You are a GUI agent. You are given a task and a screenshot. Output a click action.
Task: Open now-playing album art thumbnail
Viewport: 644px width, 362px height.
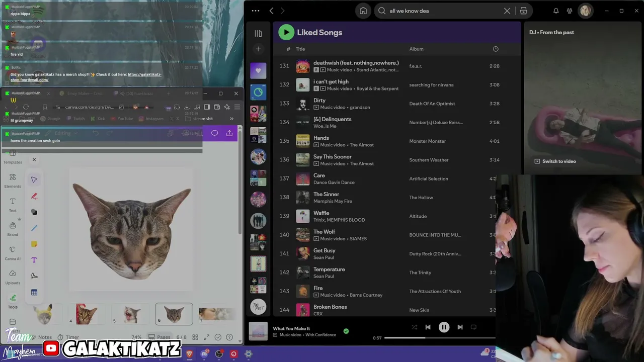click(258, 331)
